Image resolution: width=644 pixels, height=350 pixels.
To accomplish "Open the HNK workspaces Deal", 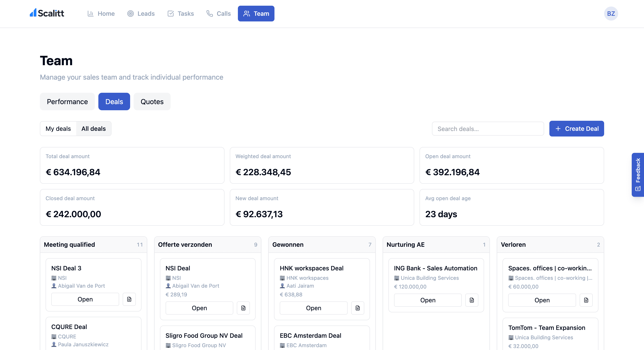I will point(313,308).
